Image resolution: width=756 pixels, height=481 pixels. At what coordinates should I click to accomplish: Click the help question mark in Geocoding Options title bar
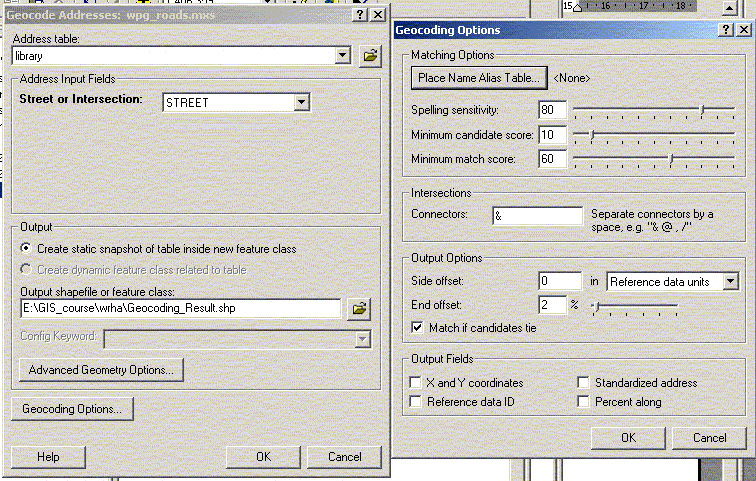click(724, 31)
